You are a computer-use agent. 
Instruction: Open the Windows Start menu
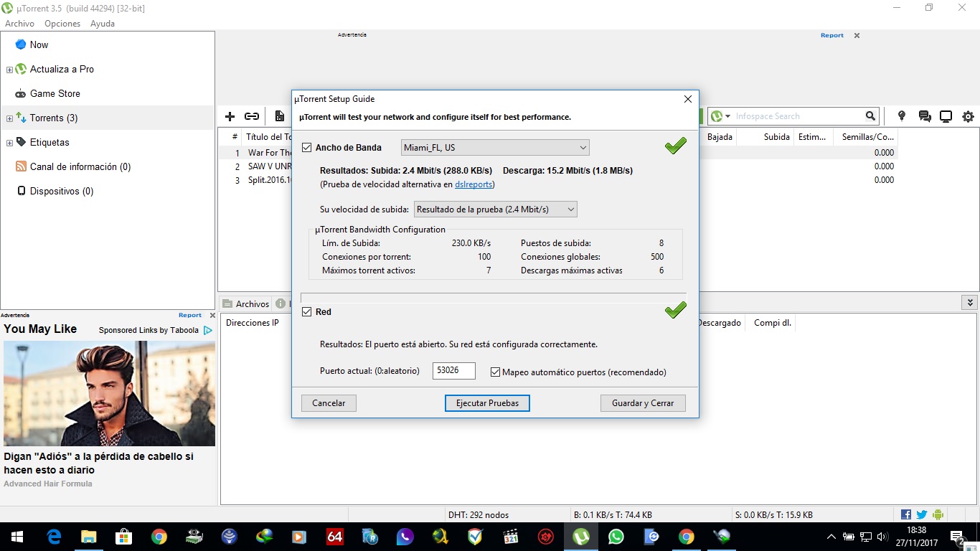[17, 537]
